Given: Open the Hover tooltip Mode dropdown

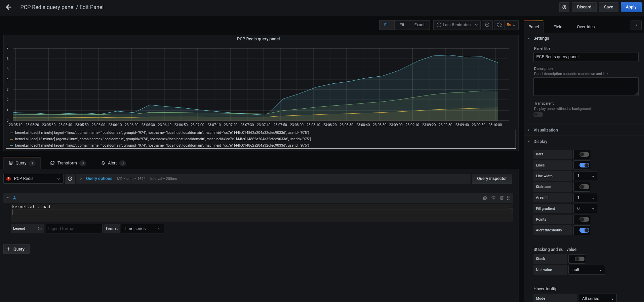Looking at the screenshot, I should pyautogui.click(x=597, y=298).
